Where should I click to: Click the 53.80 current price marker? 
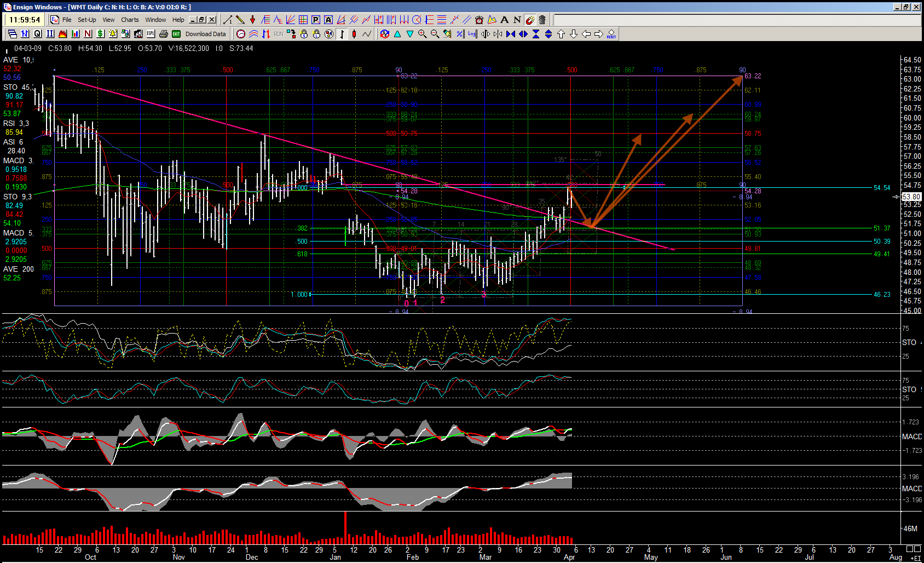tap(911, 197)
